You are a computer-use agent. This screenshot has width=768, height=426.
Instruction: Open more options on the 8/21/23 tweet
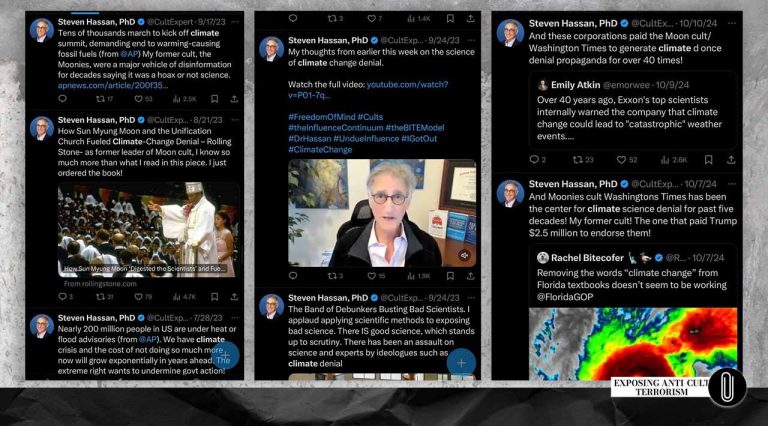pyautogui.click(x=235, y=120)
